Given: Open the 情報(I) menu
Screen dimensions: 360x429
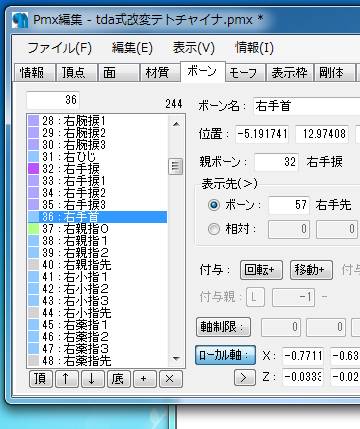Looking at the screenshot, I should coord(254,48).
